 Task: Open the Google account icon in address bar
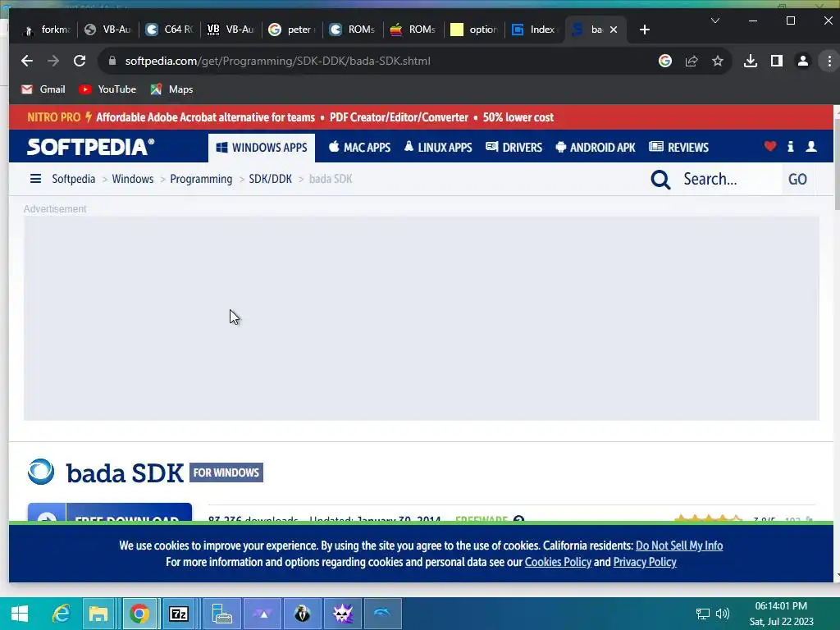tap(664, 61)
